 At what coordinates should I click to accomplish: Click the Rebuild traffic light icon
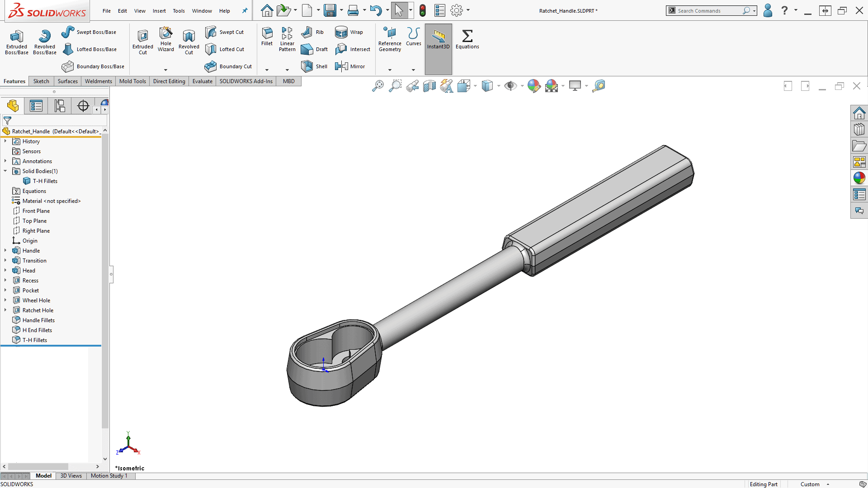[x=423, y=10]
